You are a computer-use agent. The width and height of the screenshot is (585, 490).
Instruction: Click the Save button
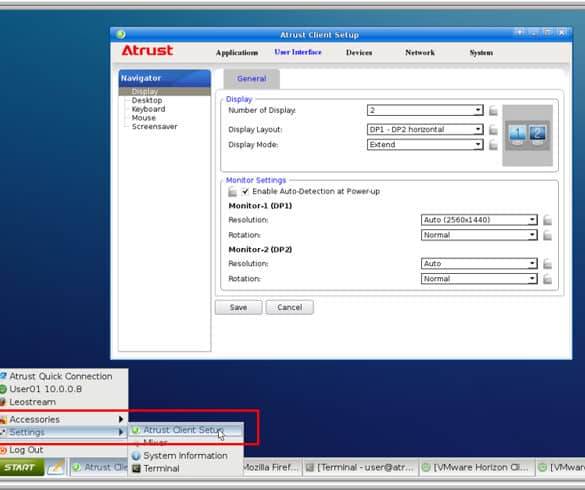point(238,308)
